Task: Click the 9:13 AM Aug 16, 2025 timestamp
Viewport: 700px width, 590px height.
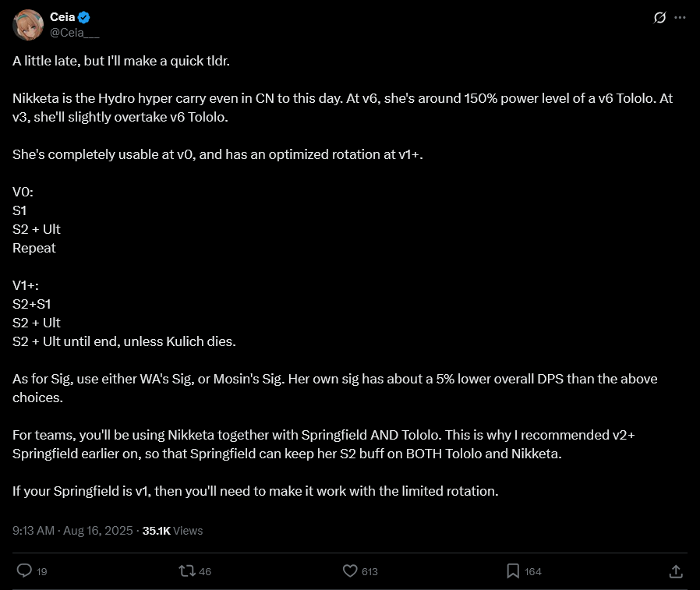Action: click(x=72, y=530)
